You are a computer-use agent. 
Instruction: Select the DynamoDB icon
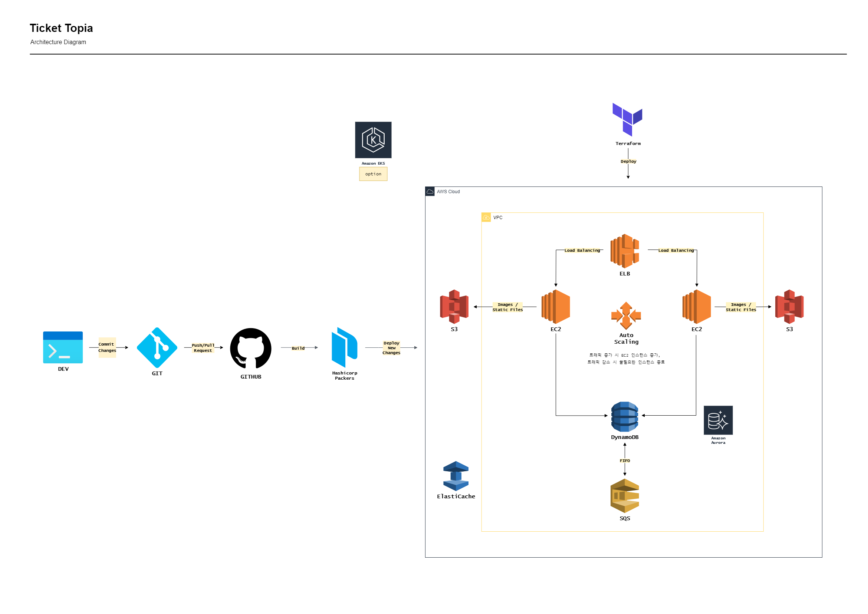coord(624,416)
